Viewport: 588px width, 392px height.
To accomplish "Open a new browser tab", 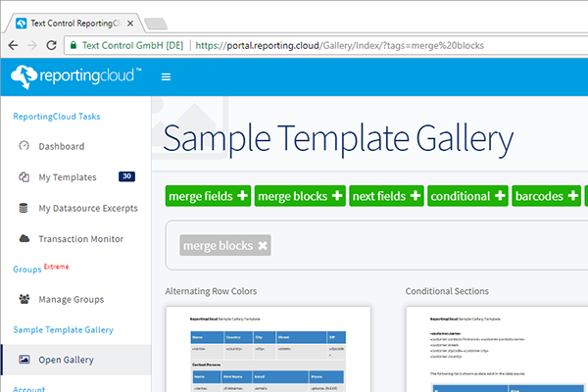I will [156, 24].
